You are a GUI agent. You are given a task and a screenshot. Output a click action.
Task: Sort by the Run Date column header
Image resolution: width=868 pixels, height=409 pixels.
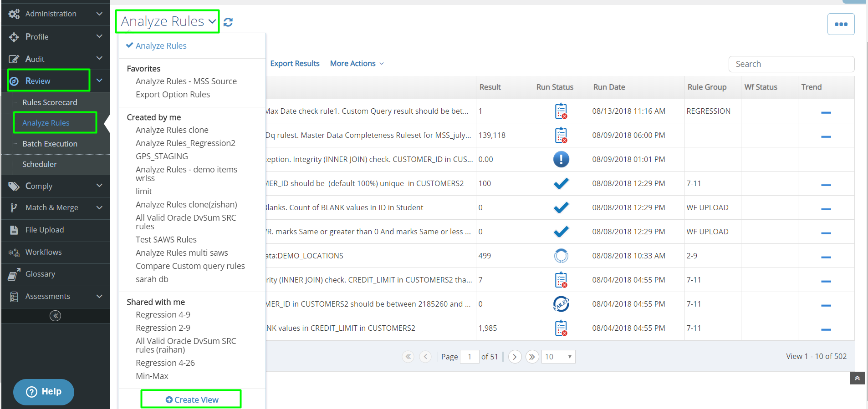[x=609, y=87]
